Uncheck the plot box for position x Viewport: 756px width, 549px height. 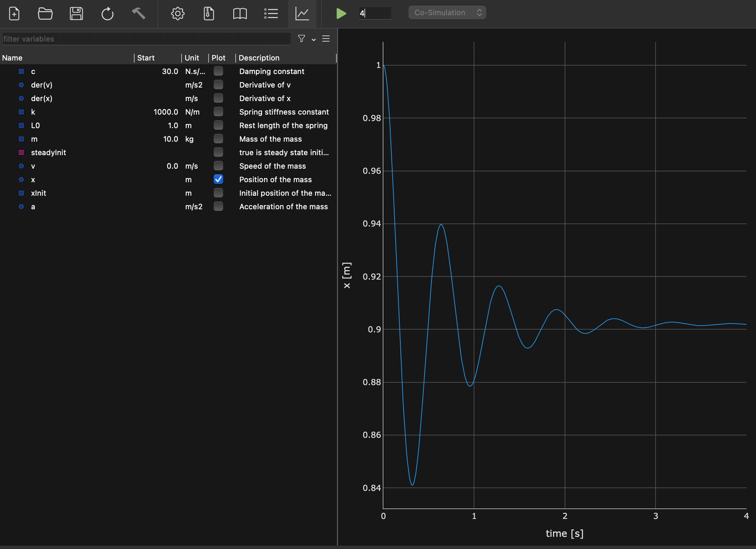pyautogui.click(x=218, y=179)
